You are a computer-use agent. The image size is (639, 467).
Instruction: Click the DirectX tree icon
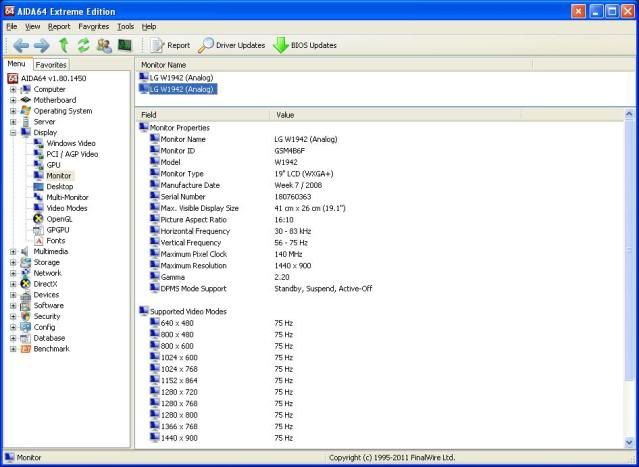(x=26, y=284)
